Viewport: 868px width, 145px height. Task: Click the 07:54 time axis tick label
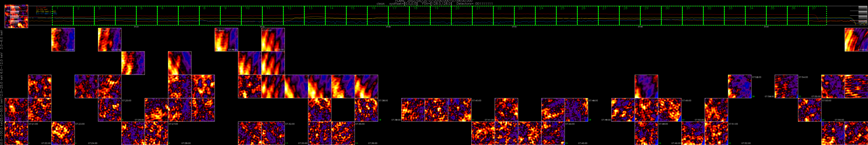coord(766,26)
